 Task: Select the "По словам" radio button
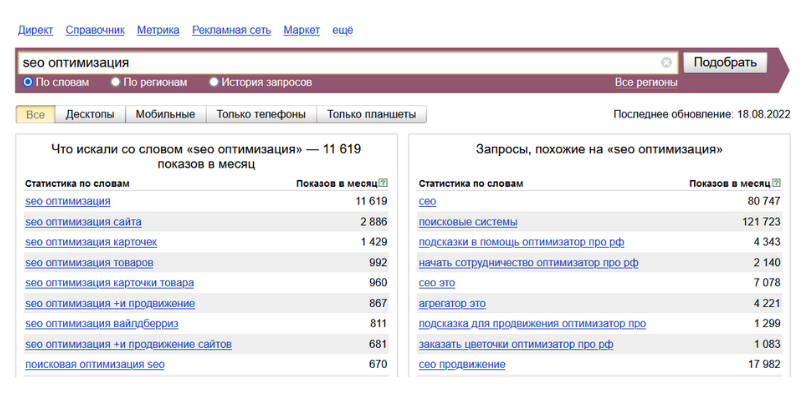pyautogui.click(x=28, y=82)
